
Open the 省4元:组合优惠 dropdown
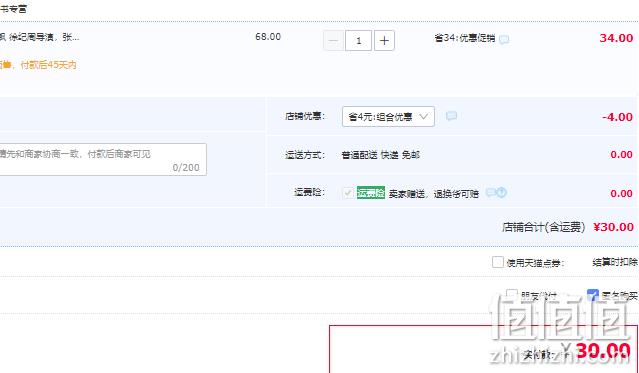click(388, 117)
